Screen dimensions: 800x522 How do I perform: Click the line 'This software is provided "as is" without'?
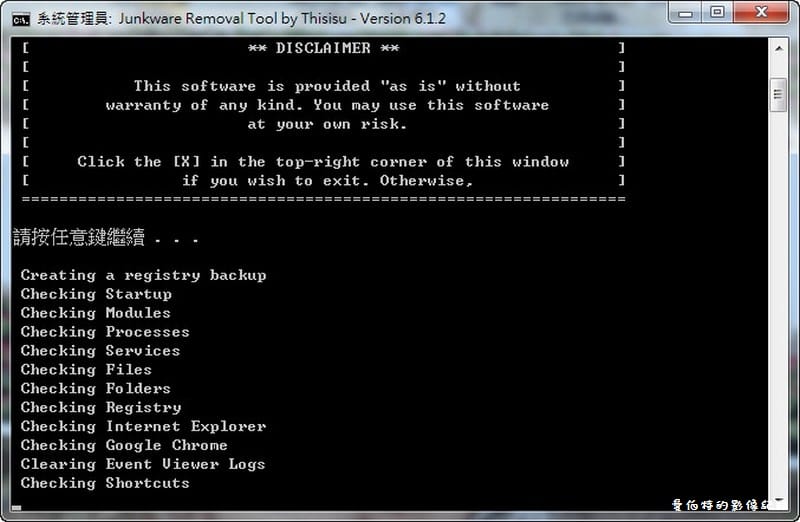(327, 86)
